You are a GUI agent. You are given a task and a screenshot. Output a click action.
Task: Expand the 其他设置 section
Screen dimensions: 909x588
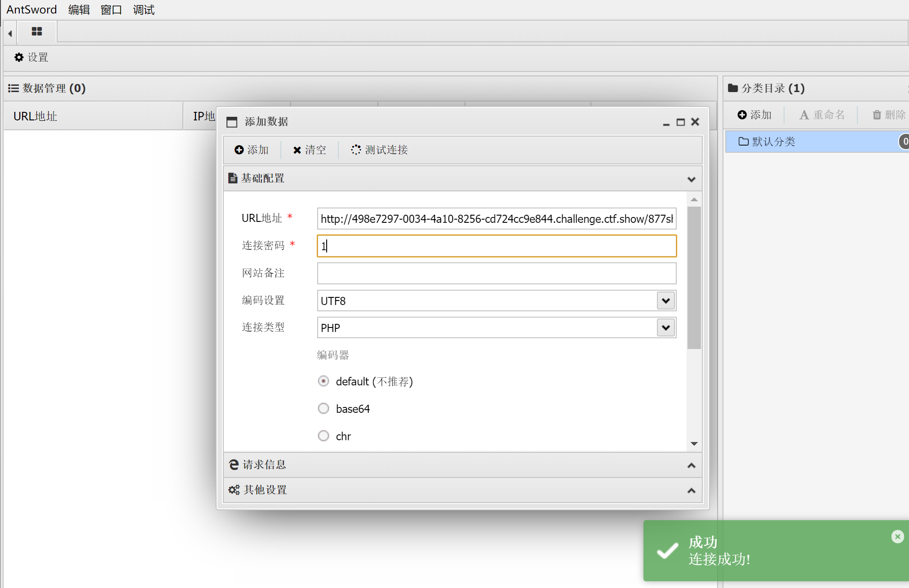click(463, 490)
